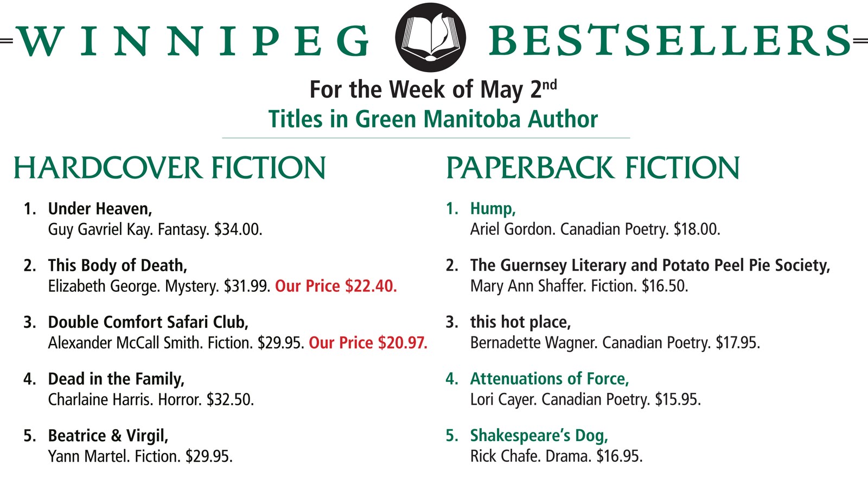868x478 pixels.
Task: Open green Attenuations of Force title
Action: 550,379
